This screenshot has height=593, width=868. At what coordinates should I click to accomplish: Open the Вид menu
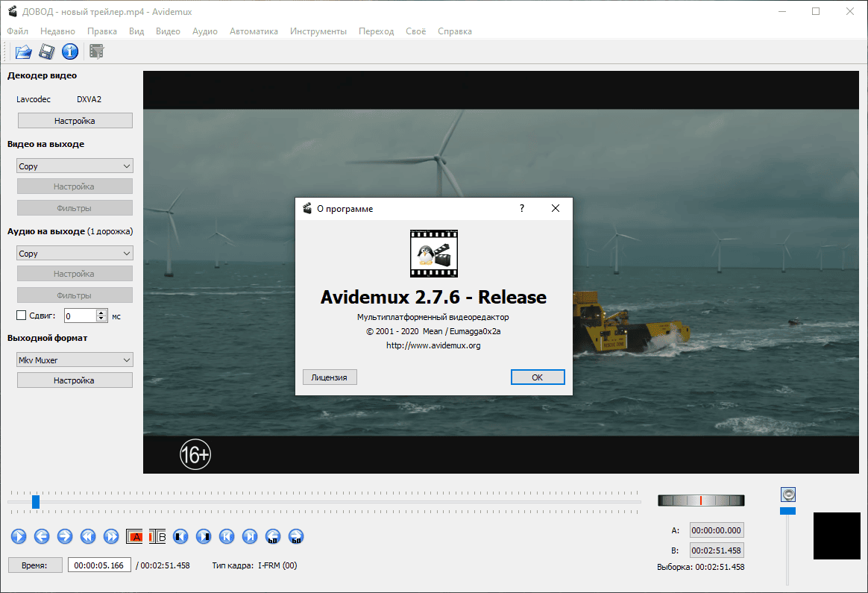(136, 31)
